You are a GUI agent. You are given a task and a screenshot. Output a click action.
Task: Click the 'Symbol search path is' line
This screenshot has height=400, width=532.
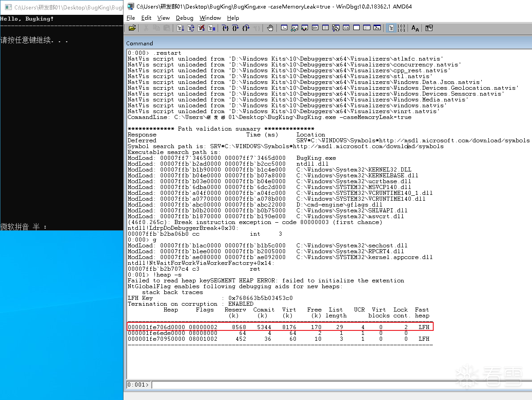tap(286, 146)
